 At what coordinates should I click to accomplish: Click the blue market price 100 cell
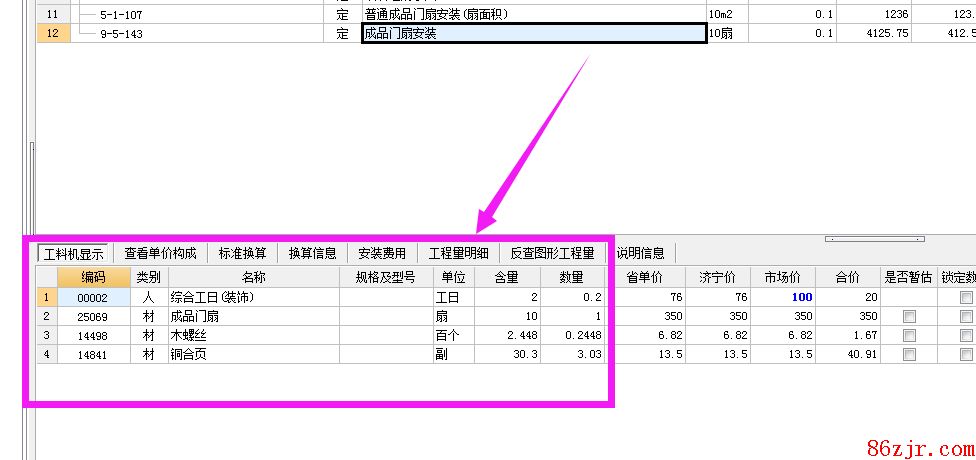pyautogui.click(x=783, y=297)
